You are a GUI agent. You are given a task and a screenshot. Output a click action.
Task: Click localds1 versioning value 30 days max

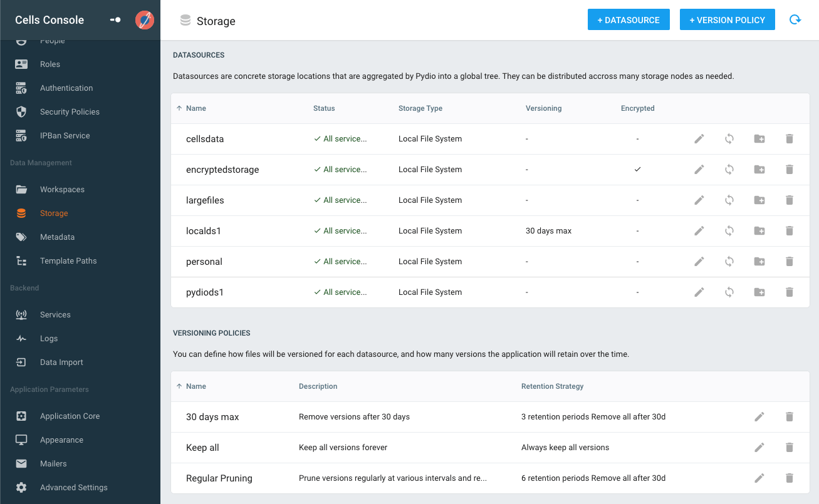549,231
